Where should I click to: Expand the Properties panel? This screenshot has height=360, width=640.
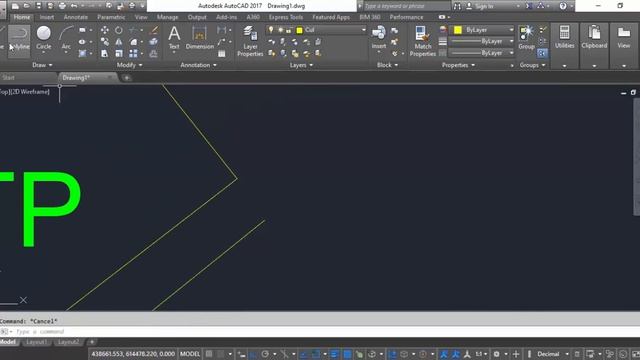[458, 65]
